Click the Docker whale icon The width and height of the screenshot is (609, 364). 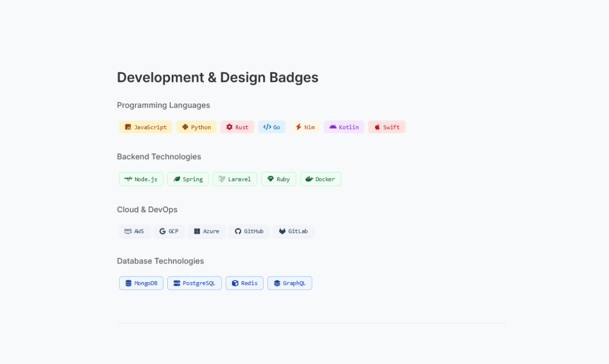(x=309, y=179)
